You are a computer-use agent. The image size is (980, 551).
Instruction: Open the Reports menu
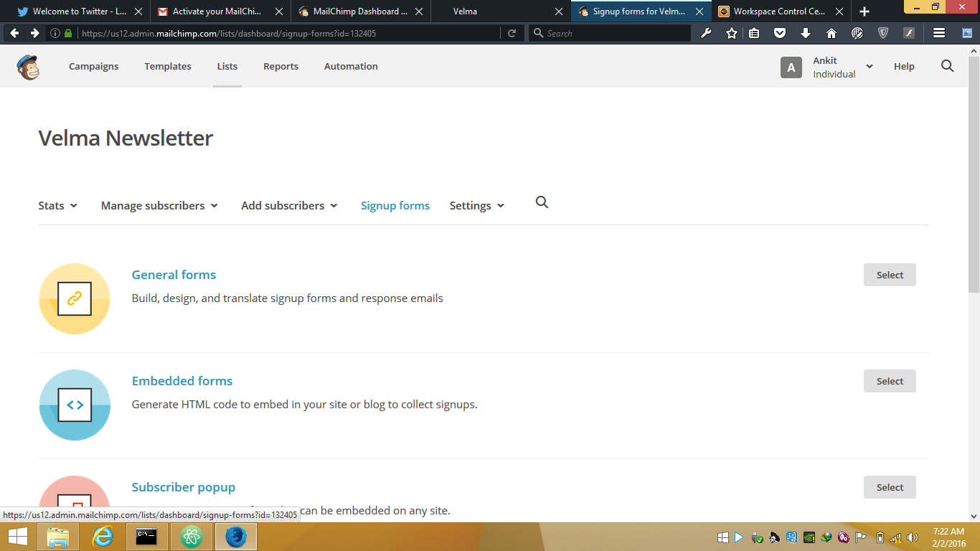point(281,66)
